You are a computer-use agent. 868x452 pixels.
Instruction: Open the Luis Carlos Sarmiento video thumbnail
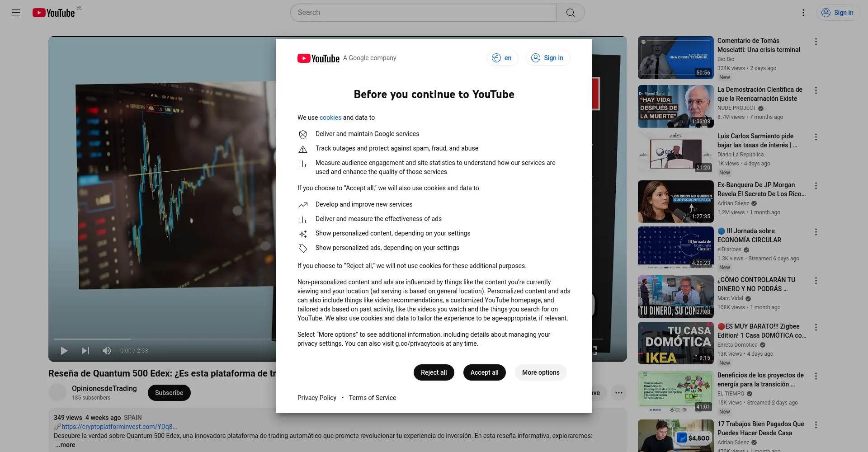coord(676,153)
